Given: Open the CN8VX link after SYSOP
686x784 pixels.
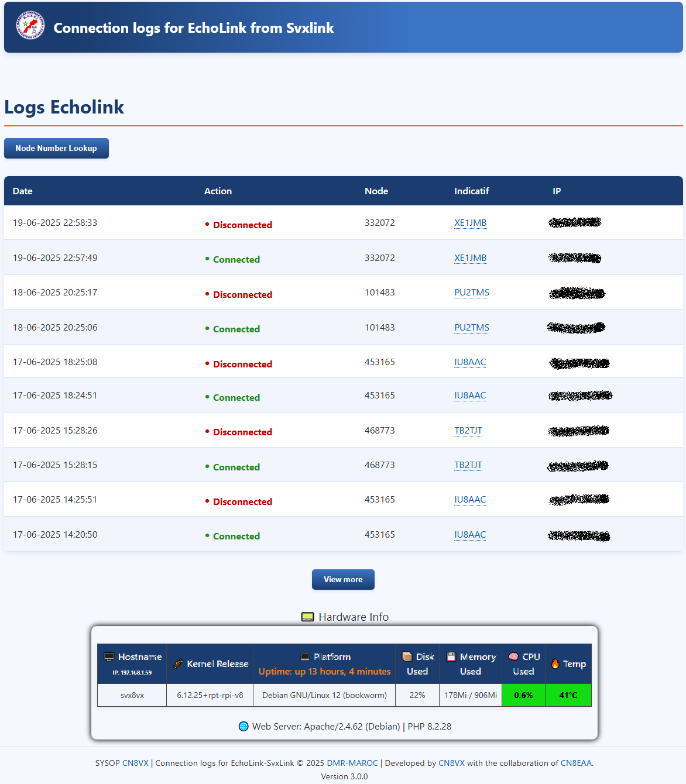Looking at the screenshot, I should [135, 763].
